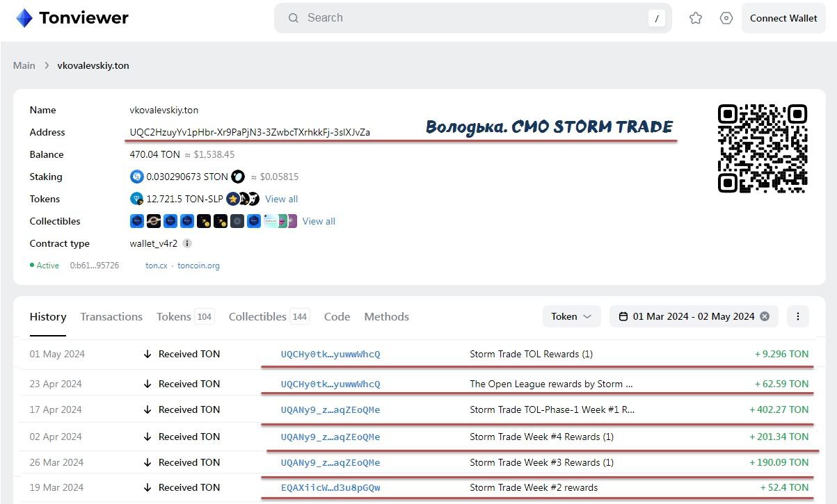This screenshot has height=504, width=837.
Task: Open sender UQANy9_z…aqZEoQMe in 17 Apr row
Action: [x=330, y=409]
